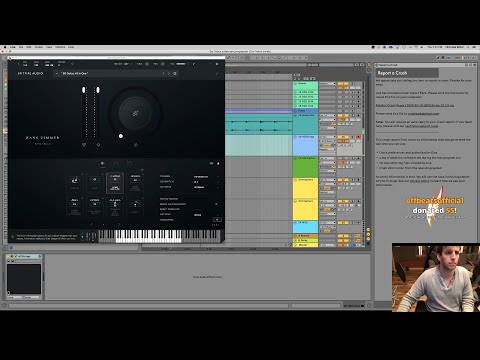Select the second articulation cell in top row
This screenshot has width=480, height=360.
(95, 183)
